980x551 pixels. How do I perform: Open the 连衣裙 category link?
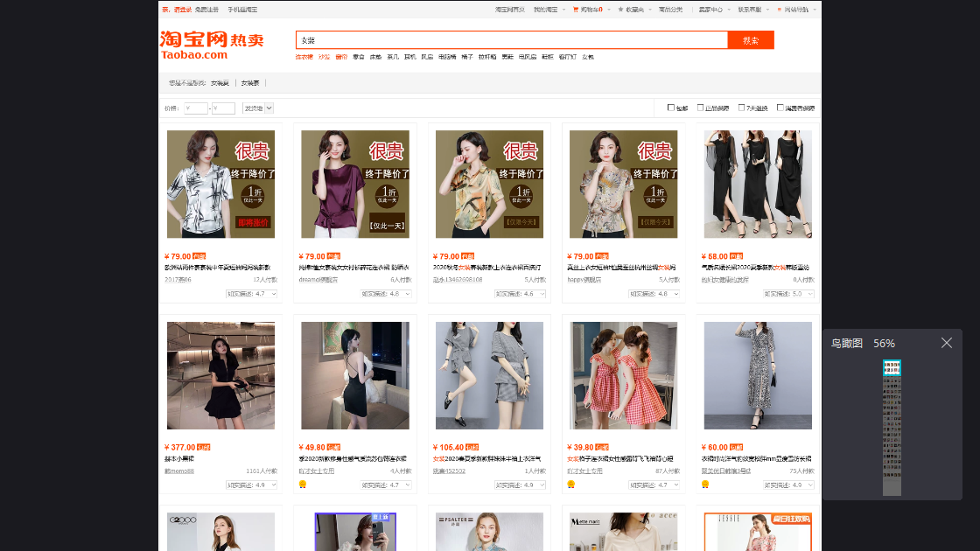point(304,55)
